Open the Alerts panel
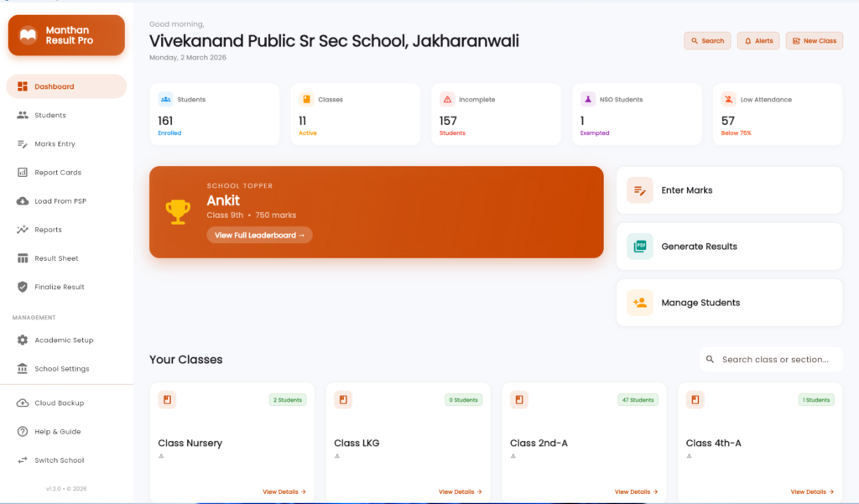859x504 pixels. tap(757, 40)
